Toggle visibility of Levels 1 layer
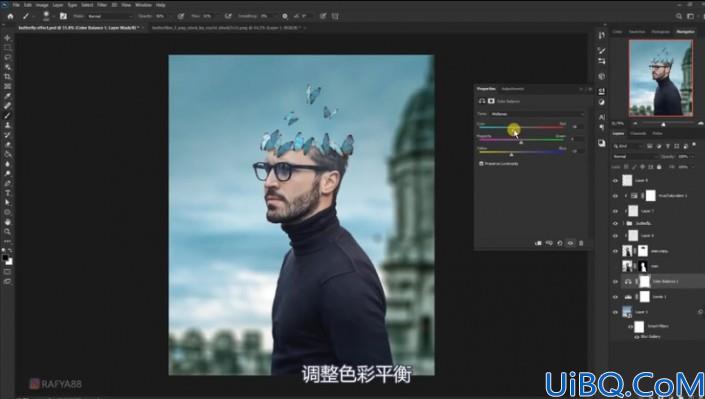The image size is (705, 399). tap(616, 297)
